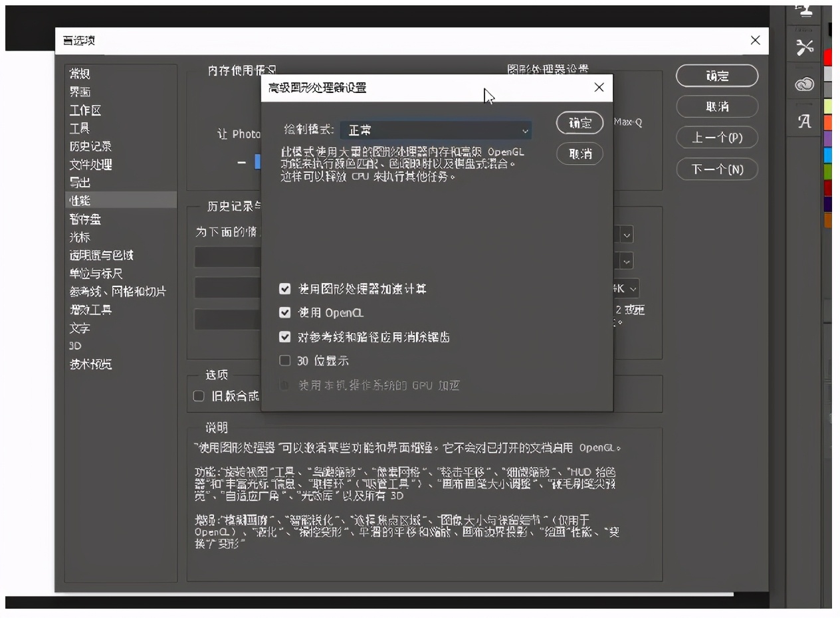
Task: Close the 首选项 preferences window
Action: 755,41
